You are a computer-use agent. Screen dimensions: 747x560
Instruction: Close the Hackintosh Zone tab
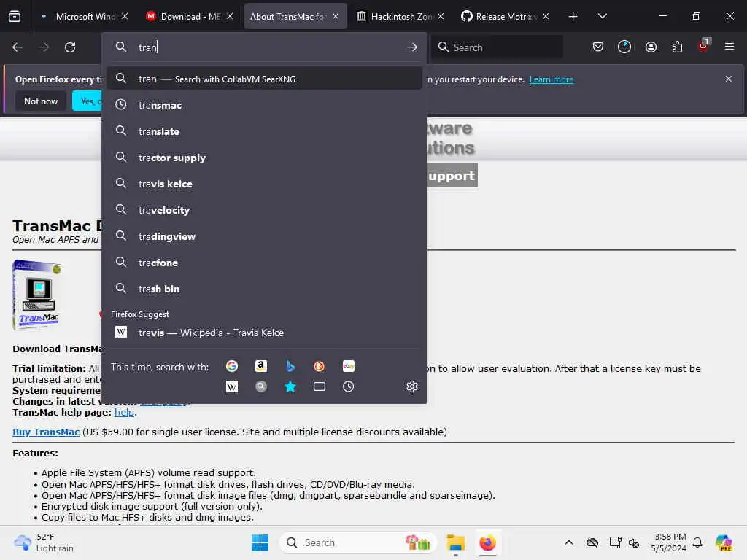pyautogui.click(x=441, y=17)
